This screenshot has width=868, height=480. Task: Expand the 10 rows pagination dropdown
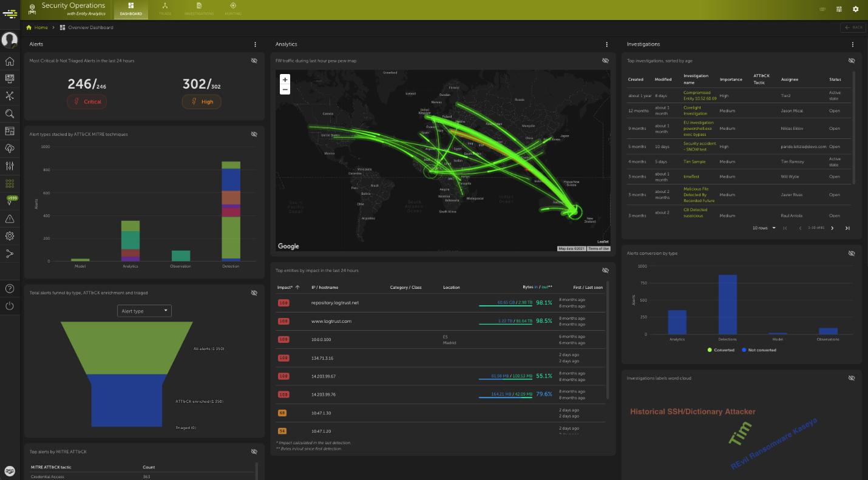[764, 228]
